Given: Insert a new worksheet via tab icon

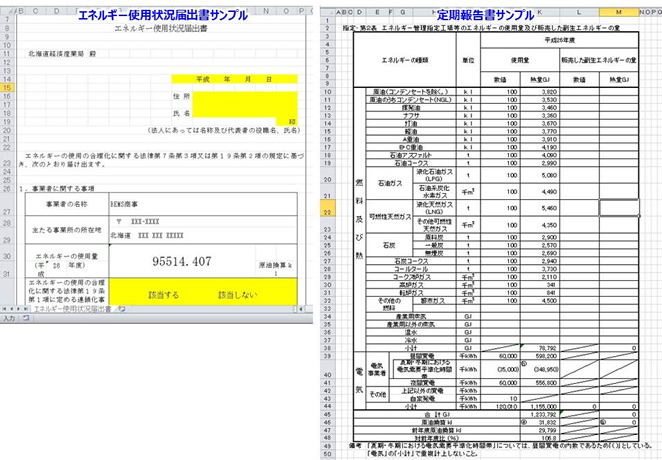Looking at the screenshot, I should (x=122, y=309).
